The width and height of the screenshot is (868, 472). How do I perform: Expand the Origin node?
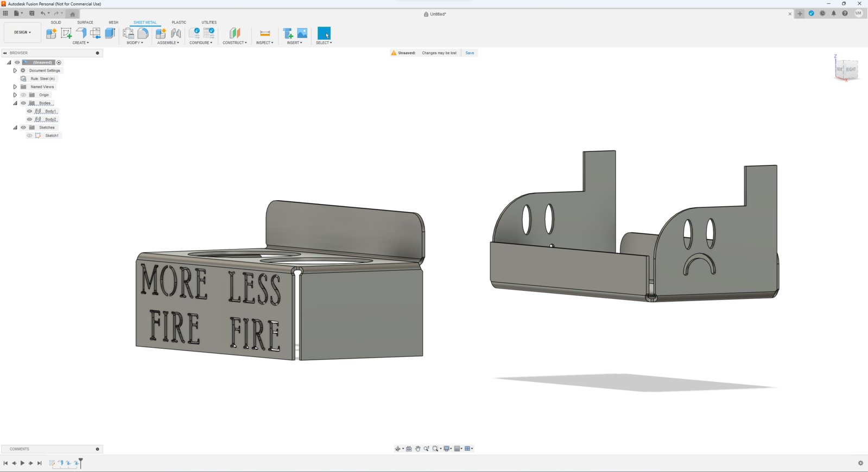(15, 95)
